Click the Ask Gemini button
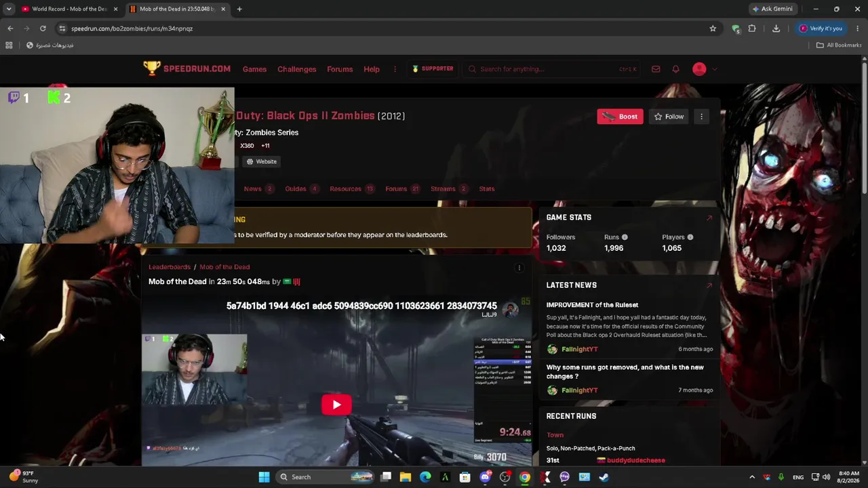868x488 pixels. [x=772, y=9]
